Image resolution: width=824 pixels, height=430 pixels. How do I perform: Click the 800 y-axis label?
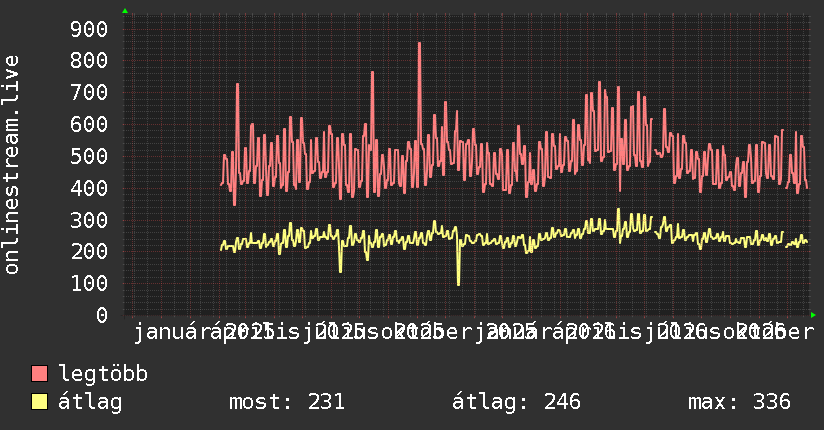pos(89,60)
